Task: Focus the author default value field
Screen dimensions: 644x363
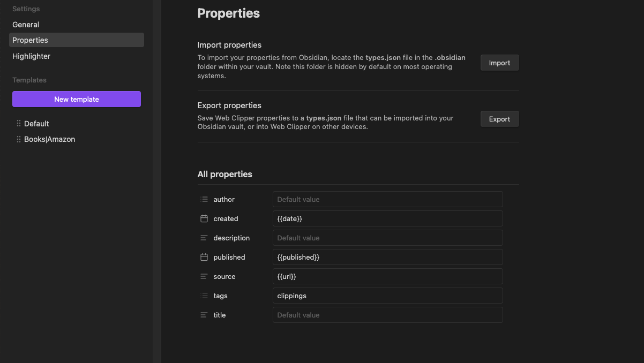Action: (387, 199)
